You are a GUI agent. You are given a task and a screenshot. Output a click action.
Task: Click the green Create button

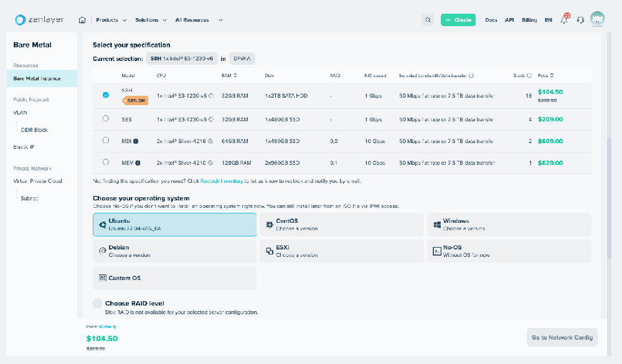(458, 20)
